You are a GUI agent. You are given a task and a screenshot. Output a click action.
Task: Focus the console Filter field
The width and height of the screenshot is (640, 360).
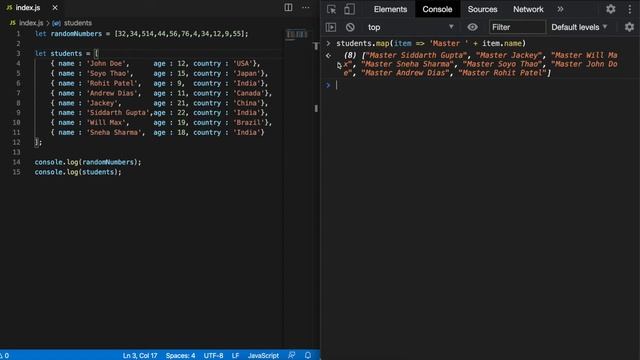pos(517,27)
